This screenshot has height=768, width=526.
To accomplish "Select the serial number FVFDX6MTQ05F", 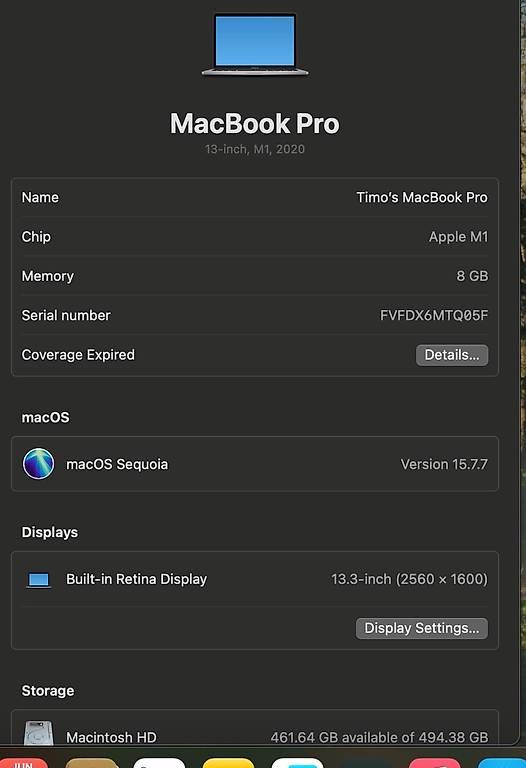I will 434,315.
